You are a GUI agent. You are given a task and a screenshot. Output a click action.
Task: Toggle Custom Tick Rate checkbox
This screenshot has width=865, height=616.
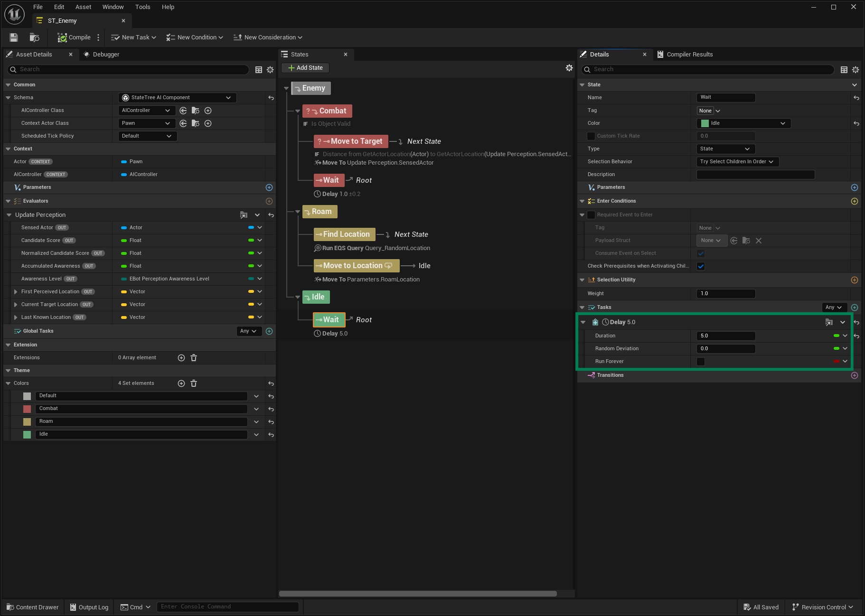[x=591, y=136]
